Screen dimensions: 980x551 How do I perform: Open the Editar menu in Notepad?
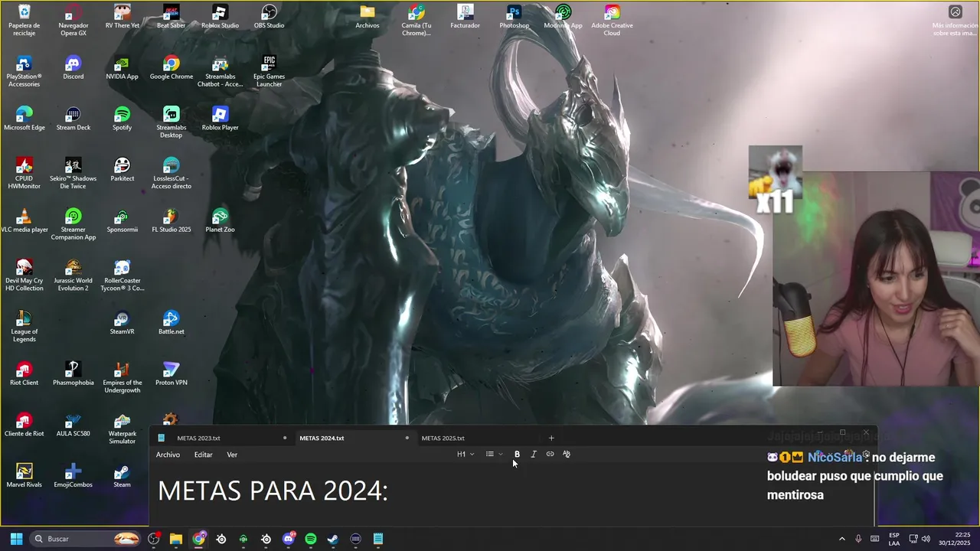(x=203, y=455)
